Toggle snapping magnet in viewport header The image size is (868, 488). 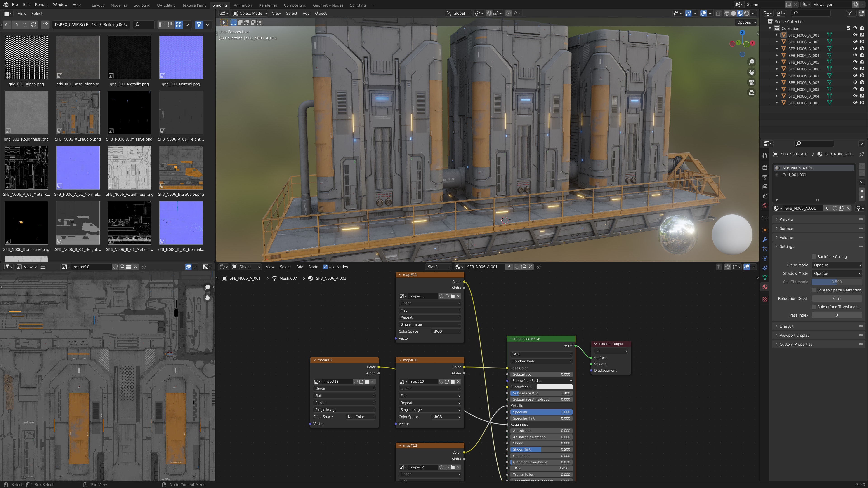(489, 14)
